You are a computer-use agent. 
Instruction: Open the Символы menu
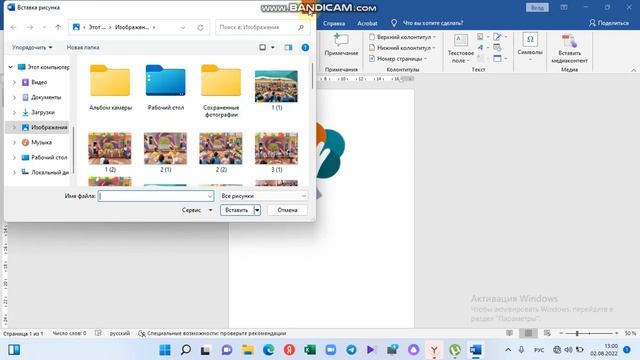tap(530, 47)
